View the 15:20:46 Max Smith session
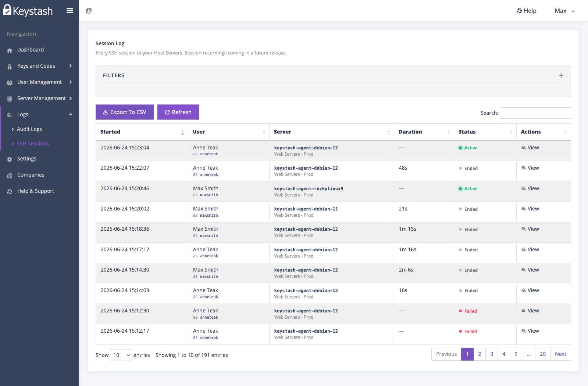The height and width of the screenshot is (386, 588). coord(530,188)
